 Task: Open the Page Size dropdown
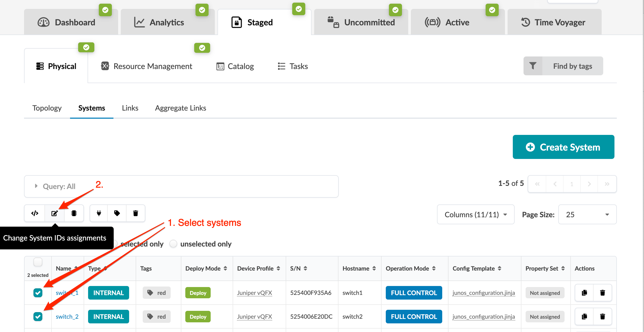click(x=587, y=215)
